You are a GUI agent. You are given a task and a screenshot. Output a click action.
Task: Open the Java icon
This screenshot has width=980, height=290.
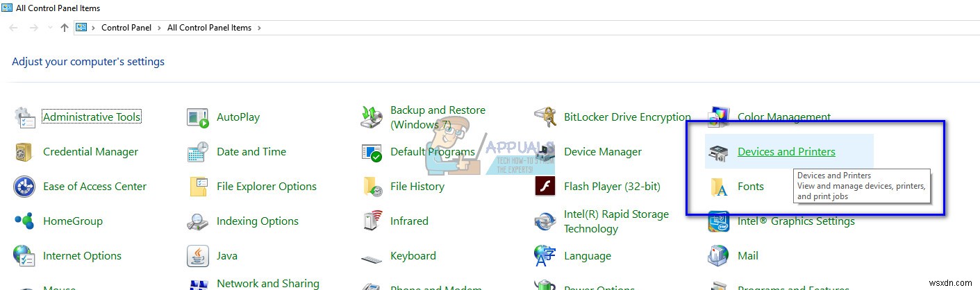(x=198, y=256)
